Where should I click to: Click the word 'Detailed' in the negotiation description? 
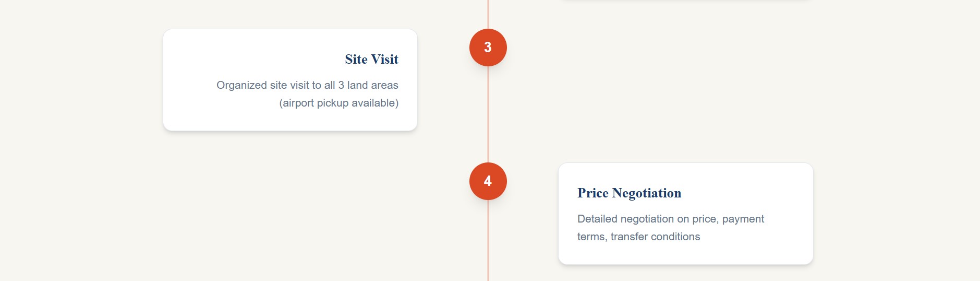[x=598, y=219]
